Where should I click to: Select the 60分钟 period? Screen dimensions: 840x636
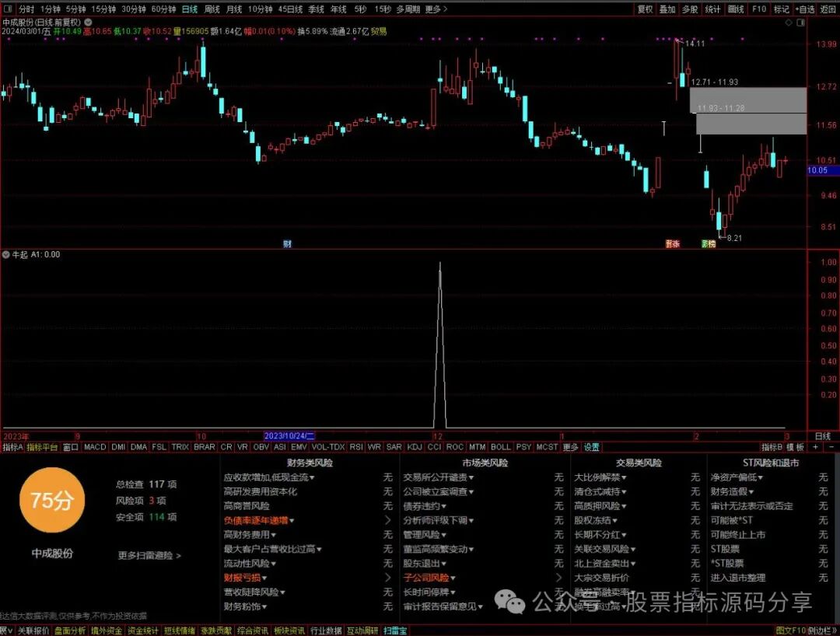point(164,9)
